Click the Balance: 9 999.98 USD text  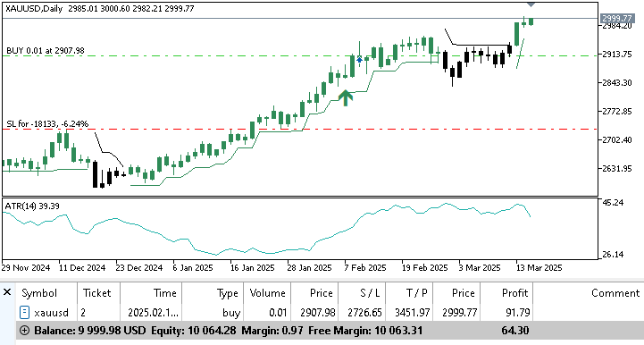pyautogui.click(x=90, y=331)
